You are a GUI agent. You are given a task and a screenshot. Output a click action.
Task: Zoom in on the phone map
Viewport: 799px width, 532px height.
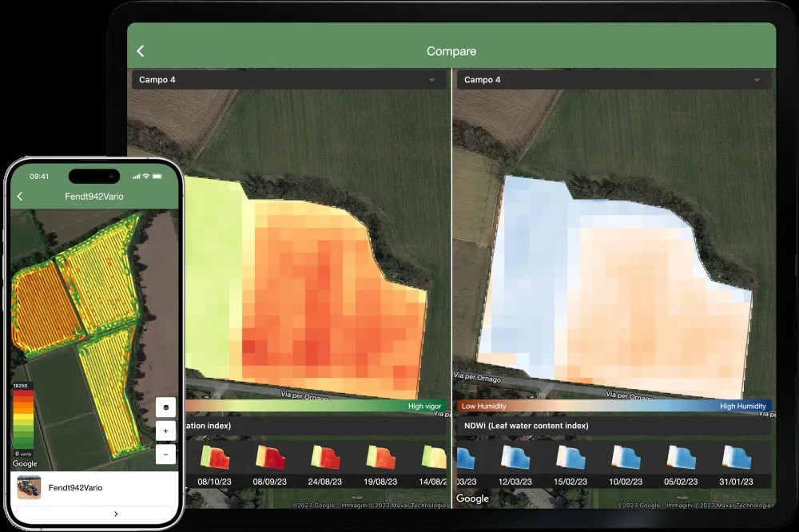[x=165, y=431]
